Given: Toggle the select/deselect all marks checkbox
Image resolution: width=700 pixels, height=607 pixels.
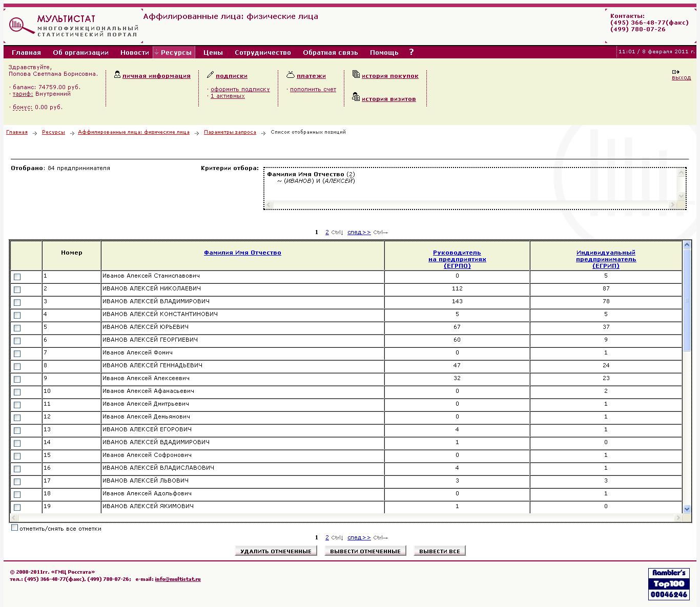Looking at the screenshot, I should 15,528.
